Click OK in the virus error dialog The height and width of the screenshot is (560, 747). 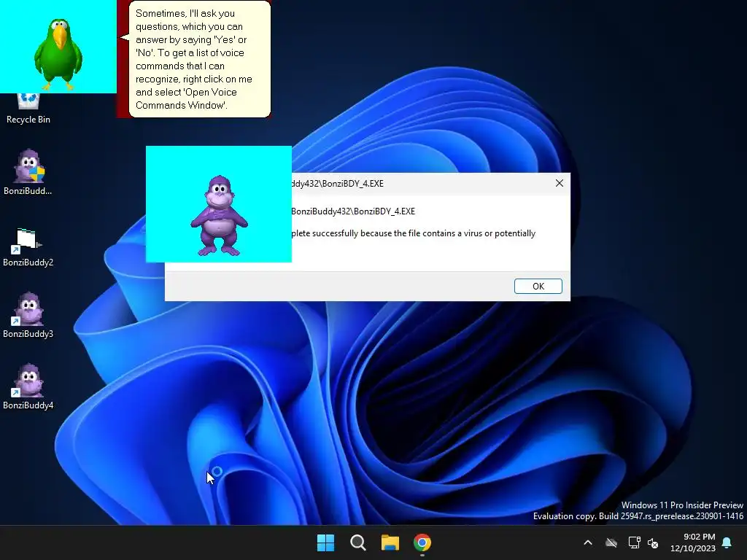click(x=538, y=286)
